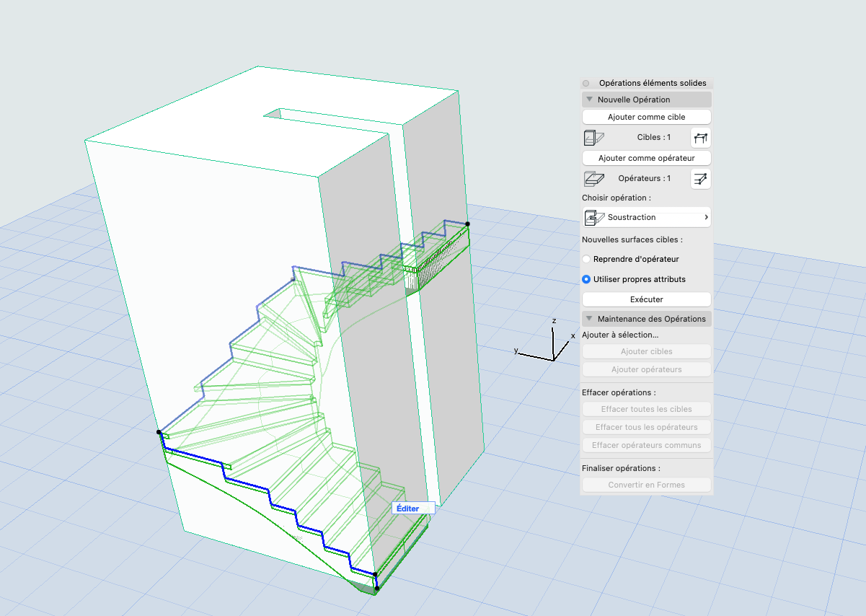The width and height of the screenshot is (866, 616).
Task: Click the target elements icon left of Cibles
Action: click(x=593, y=137)
